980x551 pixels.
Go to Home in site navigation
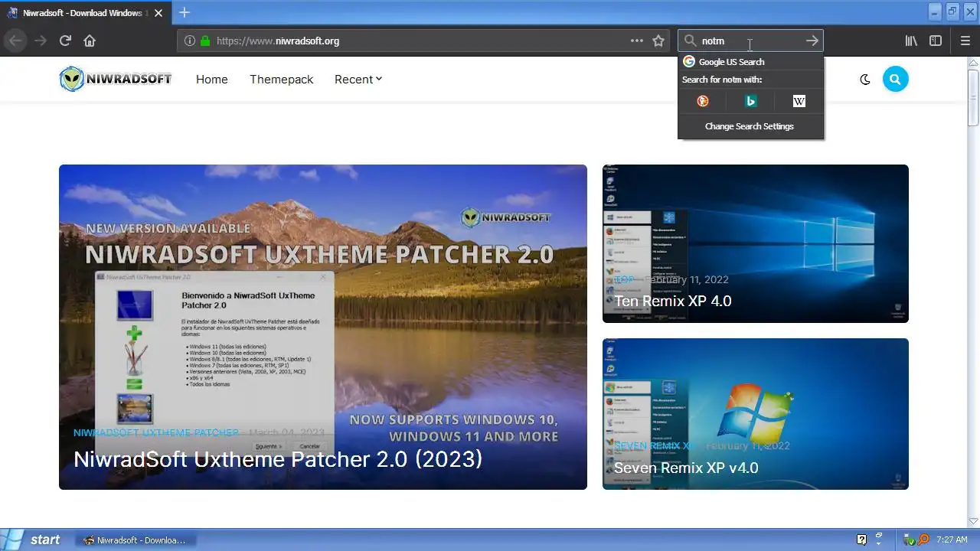click(211, 80)
